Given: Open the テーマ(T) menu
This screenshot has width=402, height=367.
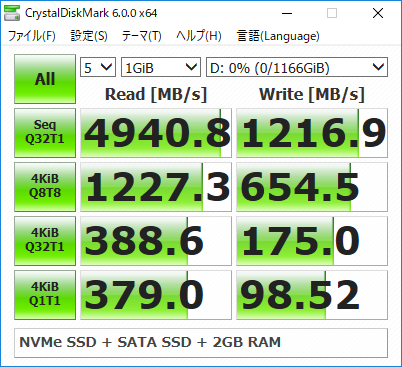Looking at the screenshot, I should (142, 36).
